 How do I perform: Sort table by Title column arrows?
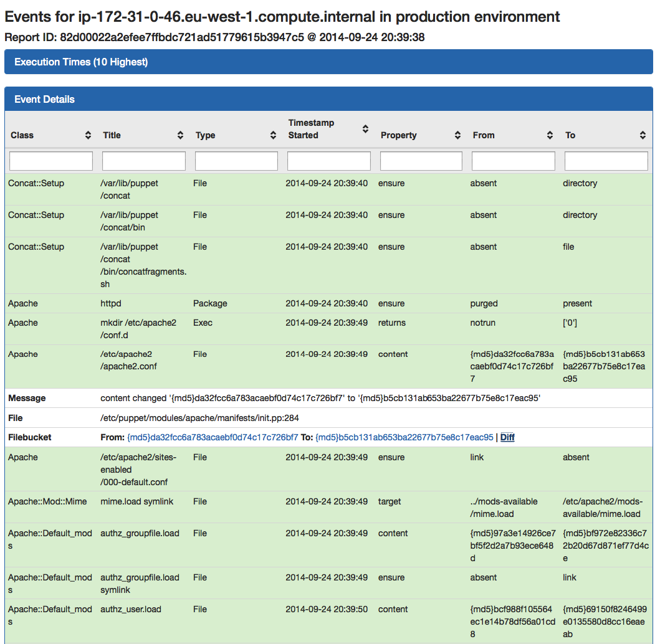181,135
